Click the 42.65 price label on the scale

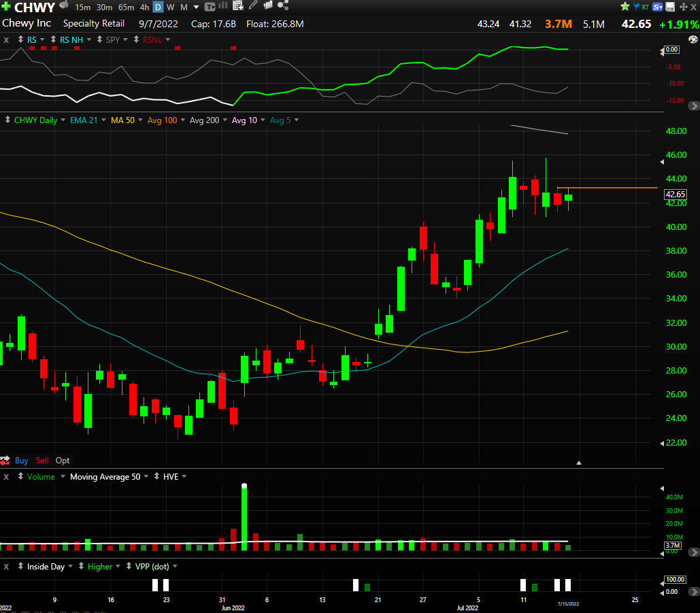(675, 194)
